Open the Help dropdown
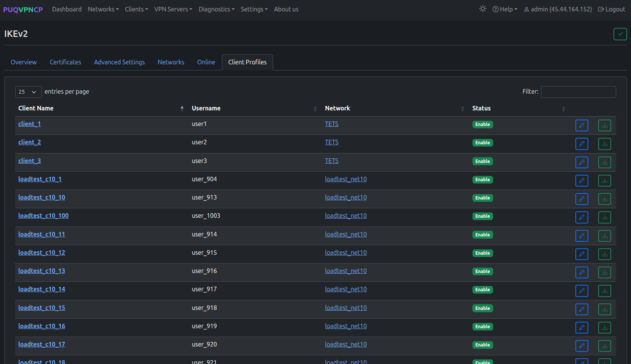This screenshot has width=631, height=364. pos(505,9)
